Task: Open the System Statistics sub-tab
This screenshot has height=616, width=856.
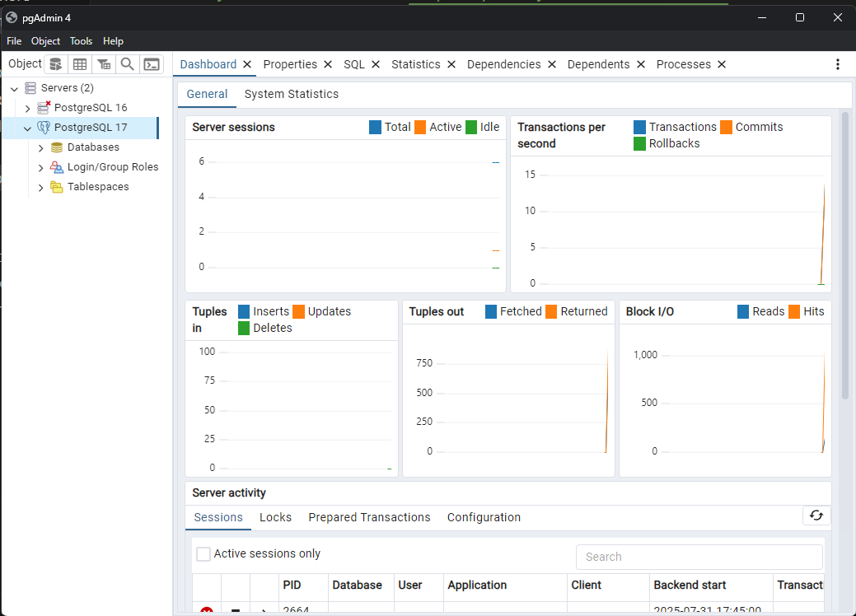Action: click(x=292, y=94)
